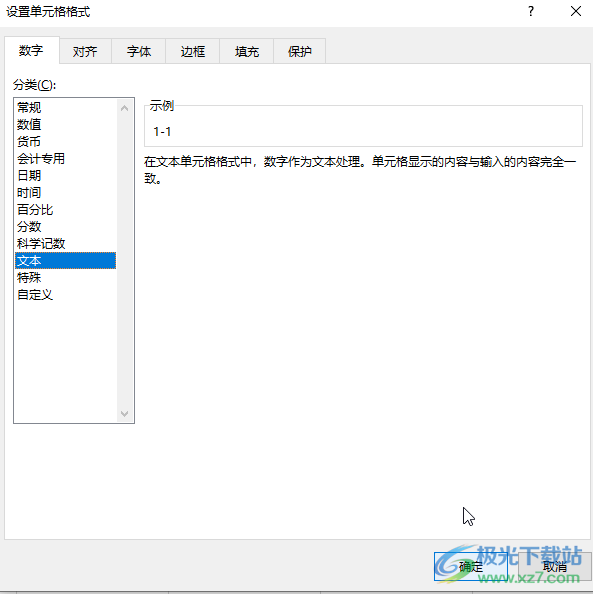Go to the 填充 tab
The height and width of the screenshot is (594, 593).
(246, 51)
